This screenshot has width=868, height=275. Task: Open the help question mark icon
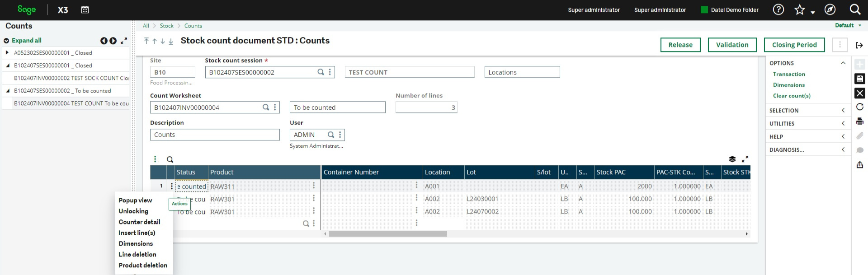point(778,9)
